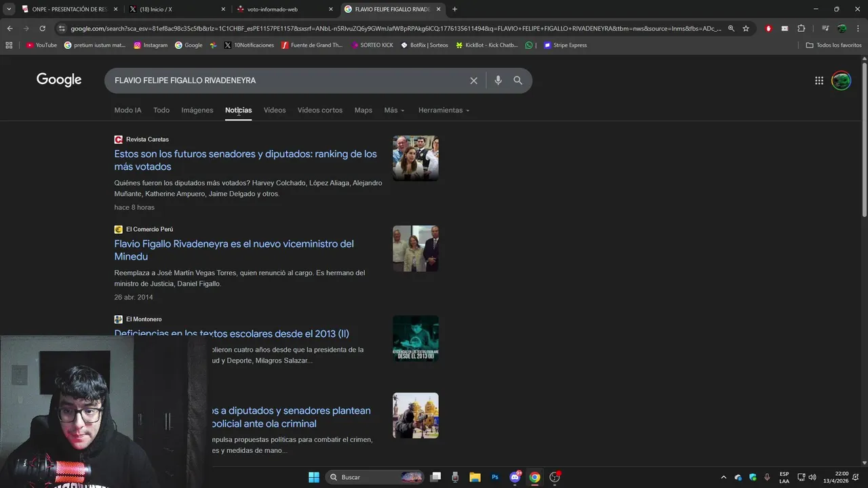Open the futuros senadores y diputados article
The image size is (868, 488).
[245, 160]
